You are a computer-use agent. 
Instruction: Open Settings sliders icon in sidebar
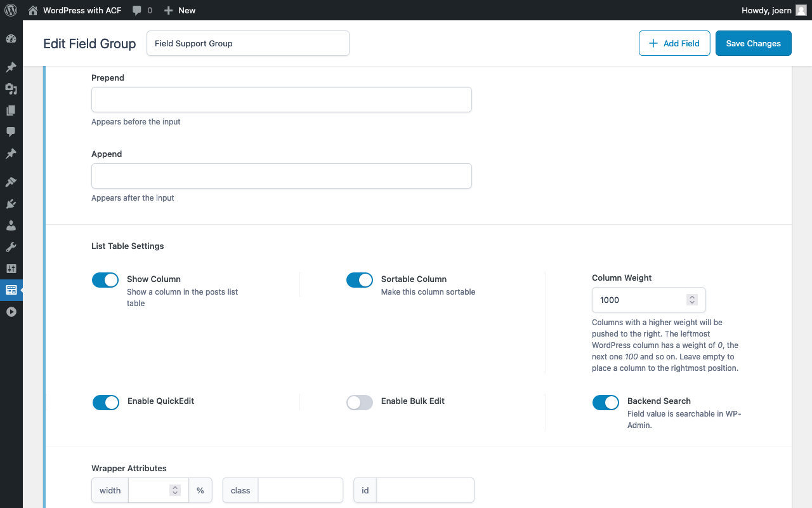tap(11, 269)
